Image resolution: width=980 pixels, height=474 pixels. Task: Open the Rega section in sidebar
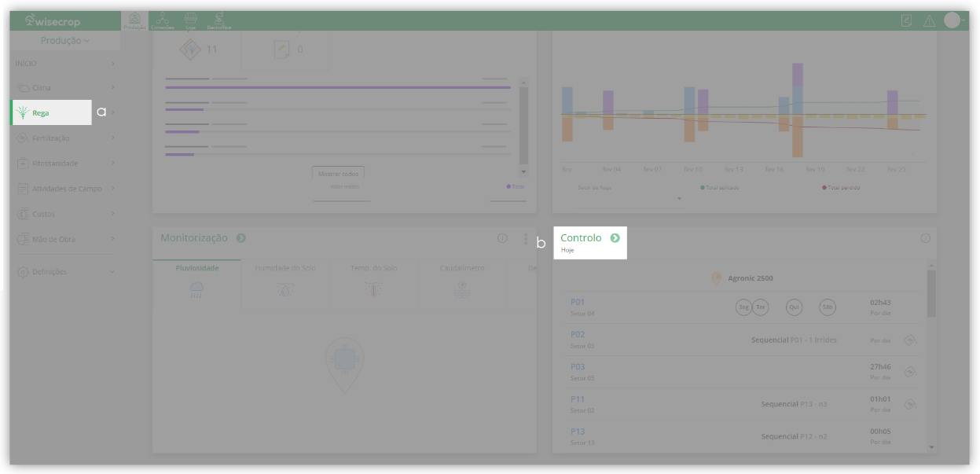click(x=51, y=112)
